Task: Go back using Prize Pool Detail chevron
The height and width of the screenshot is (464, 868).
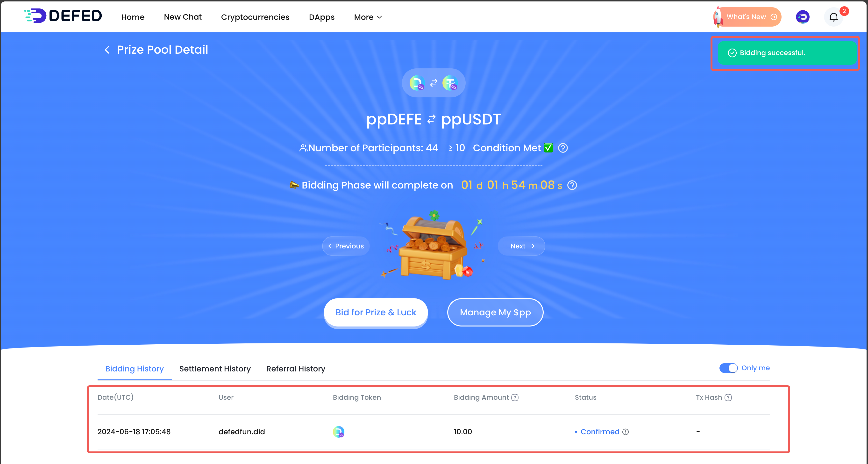Action: pos(107,50)
